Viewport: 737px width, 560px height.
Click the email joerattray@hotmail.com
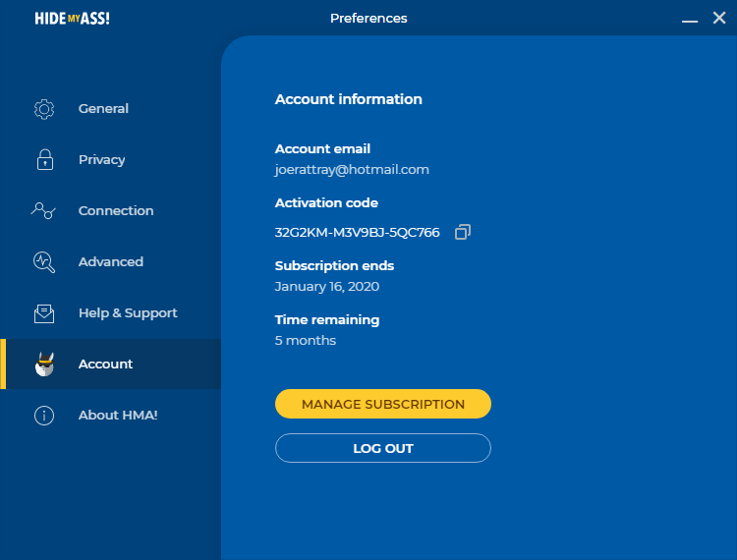tap(352, 170)
